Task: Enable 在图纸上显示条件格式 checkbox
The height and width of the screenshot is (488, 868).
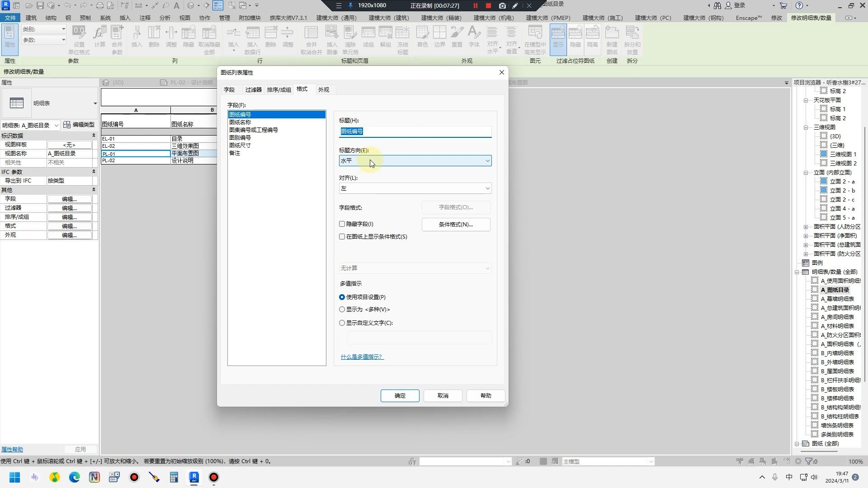Action: point(342,237)
